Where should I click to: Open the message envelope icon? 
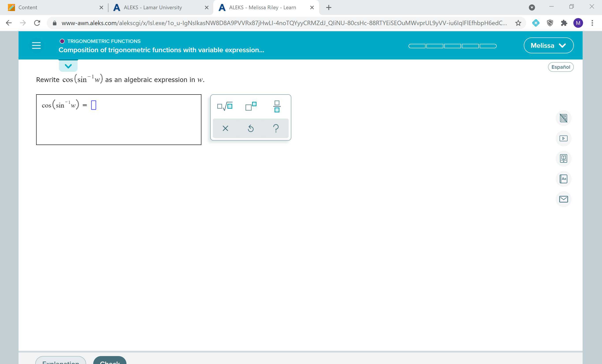pyautogui.click(x=564, y=199)
